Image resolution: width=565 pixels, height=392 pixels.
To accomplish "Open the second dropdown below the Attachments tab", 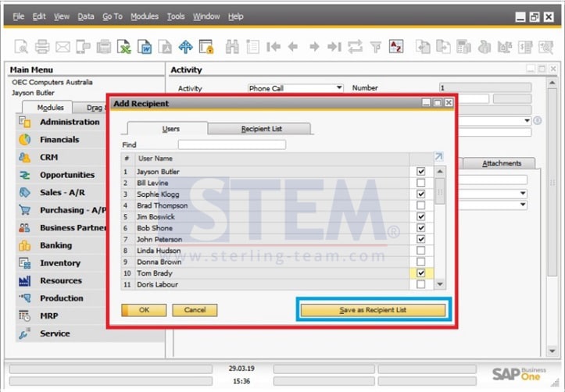I will [x=523, y=205].
